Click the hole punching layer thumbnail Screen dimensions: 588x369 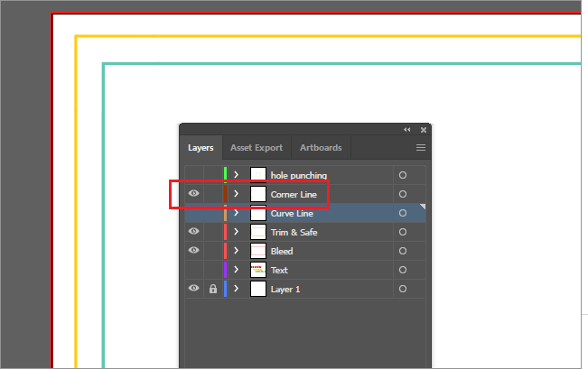pos(258,175)
